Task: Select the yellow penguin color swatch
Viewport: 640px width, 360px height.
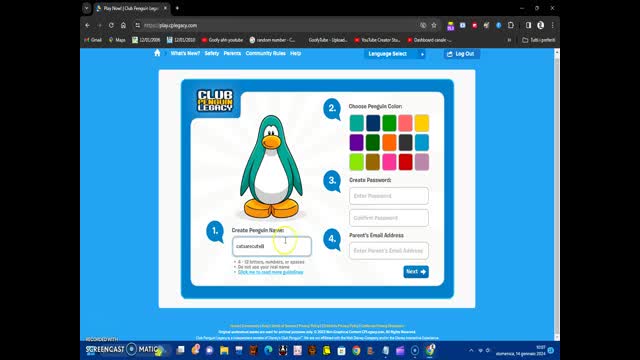Action: 422,123
